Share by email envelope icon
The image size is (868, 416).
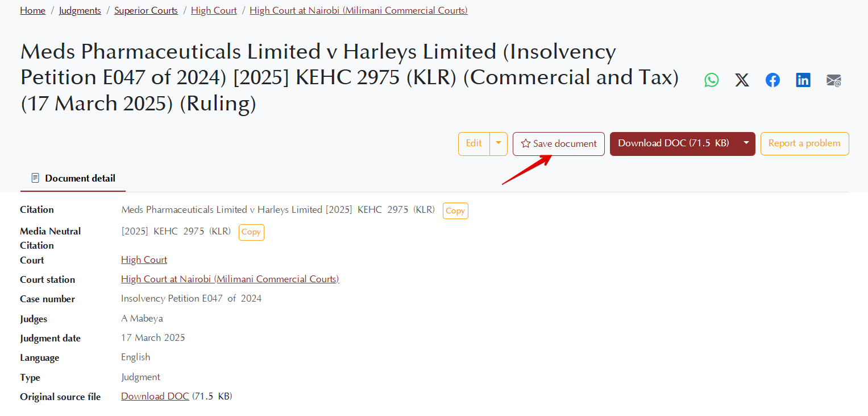834,80
